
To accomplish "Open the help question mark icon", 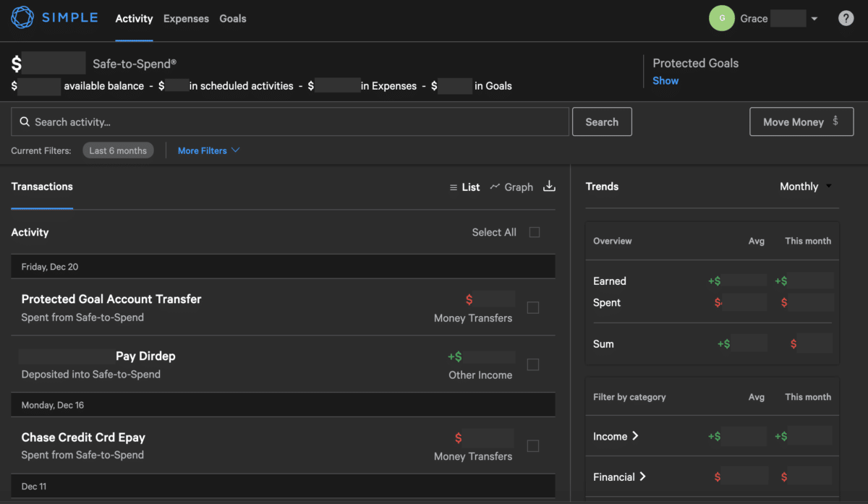I will [x=846, y=17].
